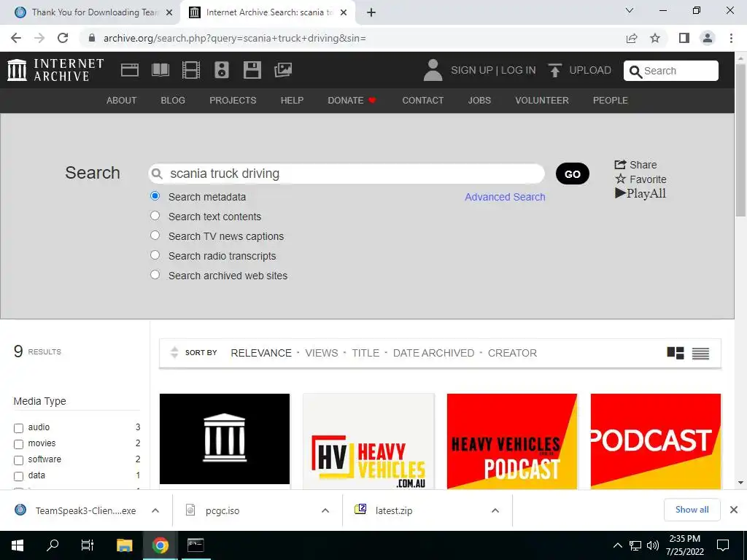Open the Advanced Search link
This screenshot has width=747, height=560.
tap(505, 197)
